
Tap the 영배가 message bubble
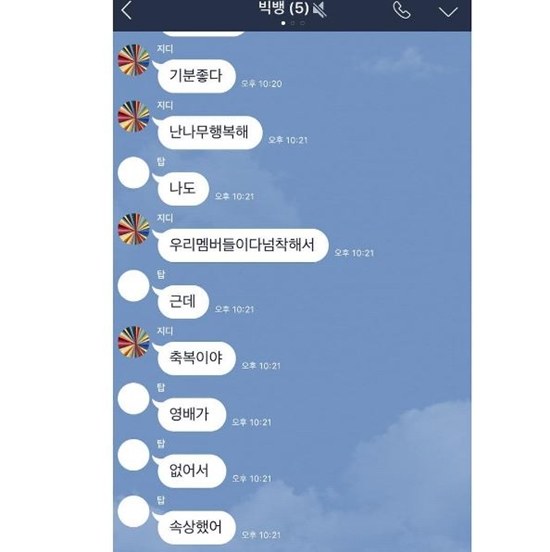click(x=192, y=414)
